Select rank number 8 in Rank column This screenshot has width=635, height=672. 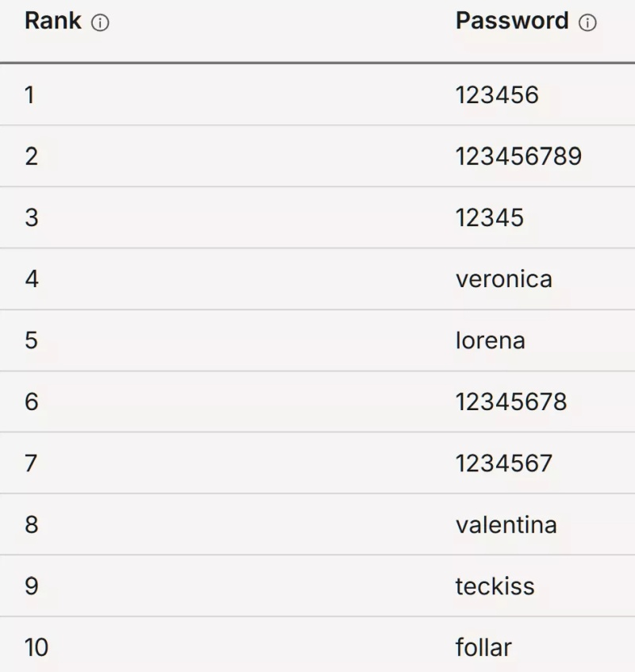click(x=32, y=524)
